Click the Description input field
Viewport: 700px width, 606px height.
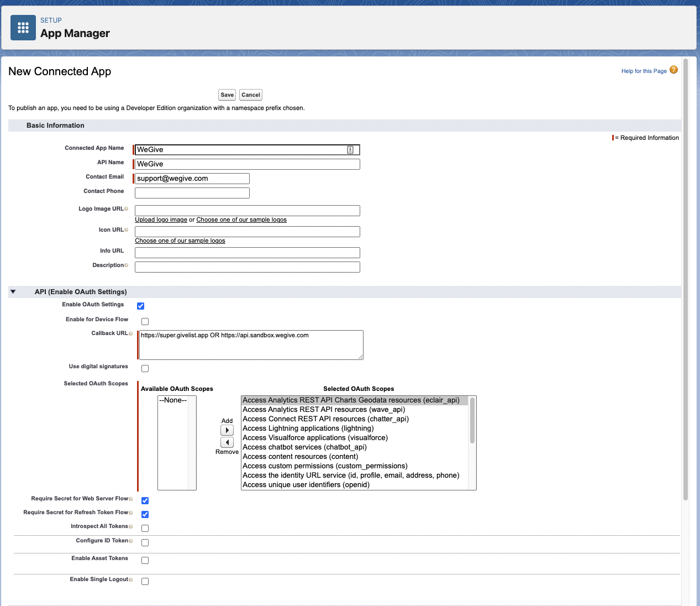(248, 267)
